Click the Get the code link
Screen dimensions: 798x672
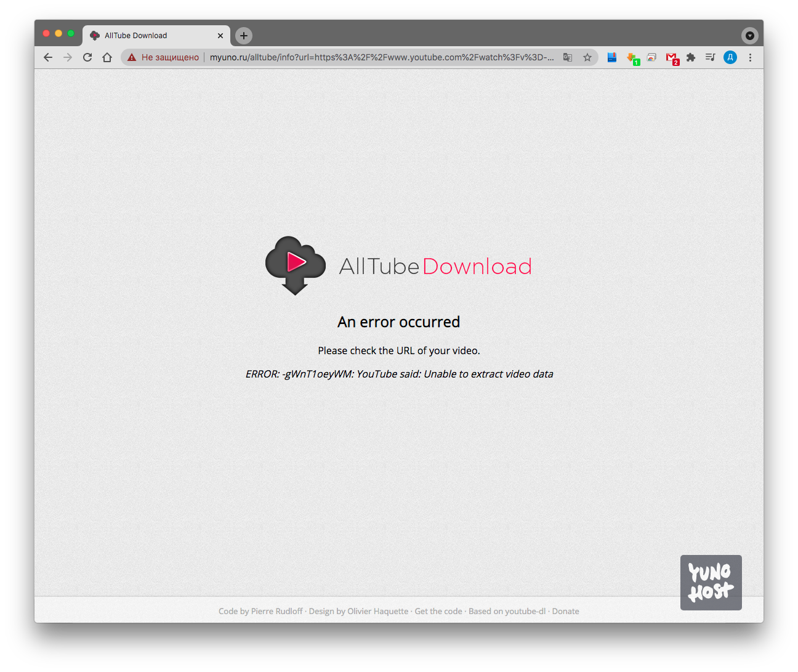coord(438,611)
